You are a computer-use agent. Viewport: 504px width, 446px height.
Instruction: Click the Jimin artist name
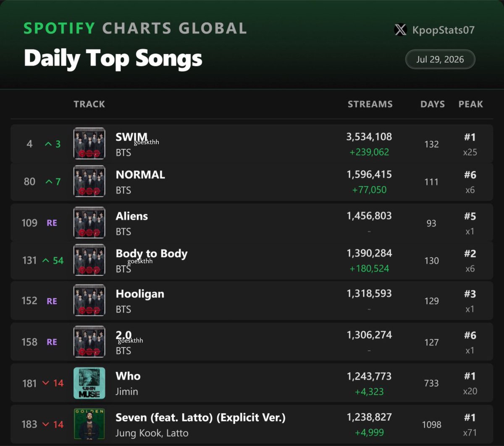[127, 392]
